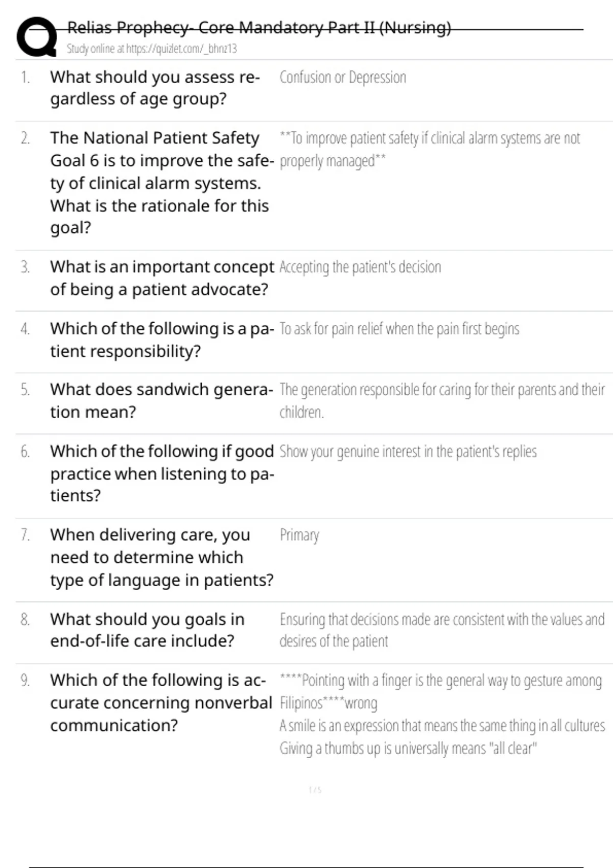Select the end-of-life care goals question

pos(147,630)
